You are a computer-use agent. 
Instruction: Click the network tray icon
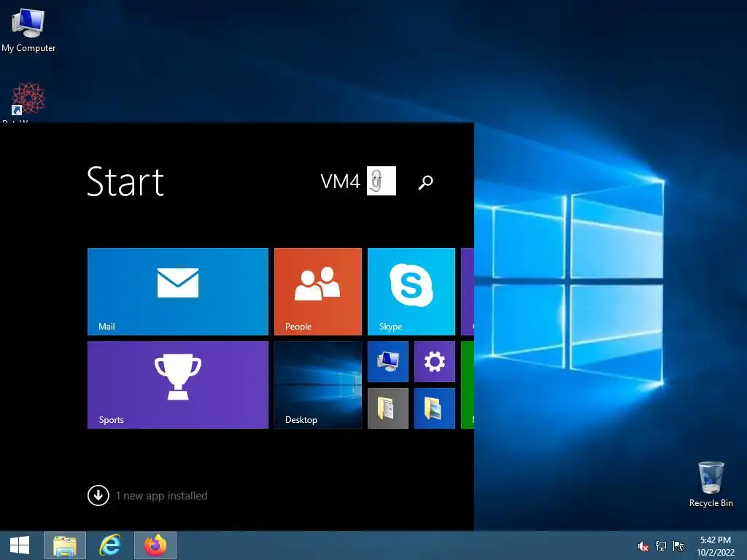661,546
